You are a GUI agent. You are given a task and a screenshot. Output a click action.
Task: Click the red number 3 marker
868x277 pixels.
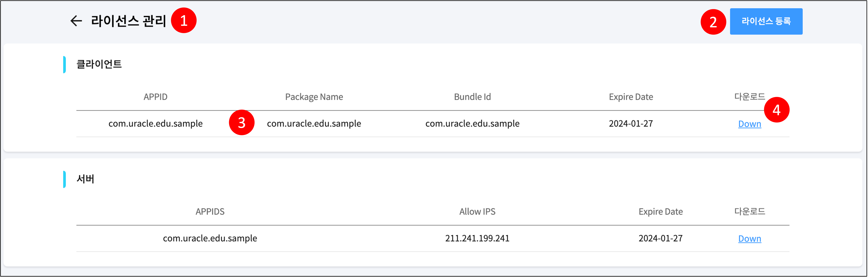242,123
